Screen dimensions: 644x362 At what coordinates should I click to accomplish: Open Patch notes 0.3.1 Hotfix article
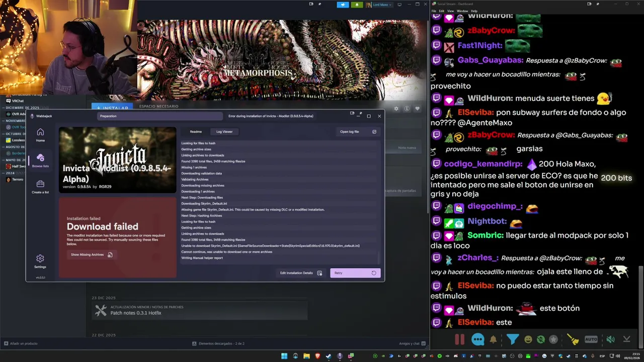tap(199, 310)
